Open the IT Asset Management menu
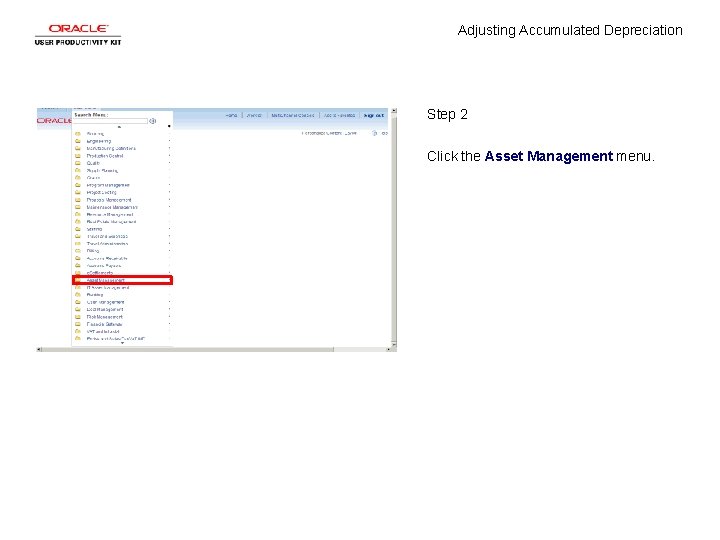 click(108, 287)
